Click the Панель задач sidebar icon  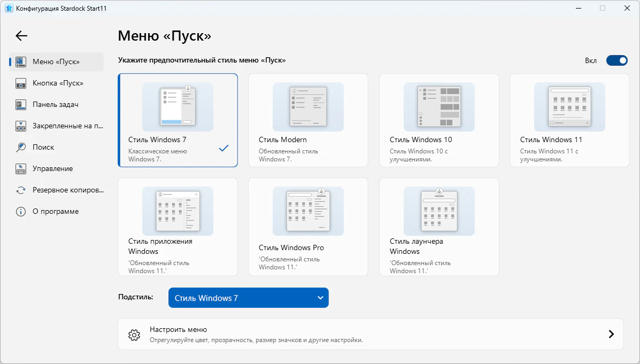point(21,105)
